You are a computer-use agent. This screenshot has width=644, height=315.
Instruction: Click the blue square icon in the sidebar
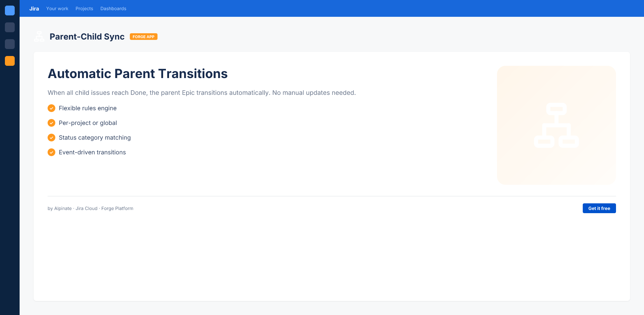point(10,10)
